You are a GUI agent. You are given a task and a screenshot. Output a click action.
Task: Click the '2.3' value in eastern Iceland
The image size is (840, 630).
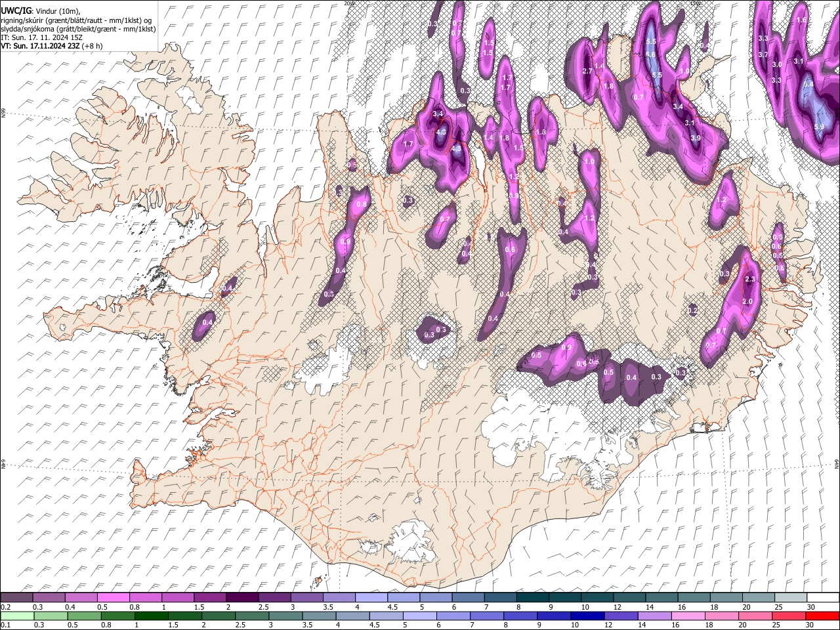coord(751,279)
